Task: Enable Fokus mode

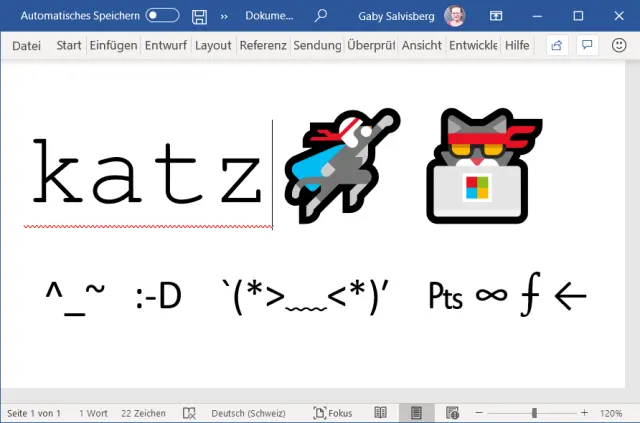Action: tap(333, 413)
